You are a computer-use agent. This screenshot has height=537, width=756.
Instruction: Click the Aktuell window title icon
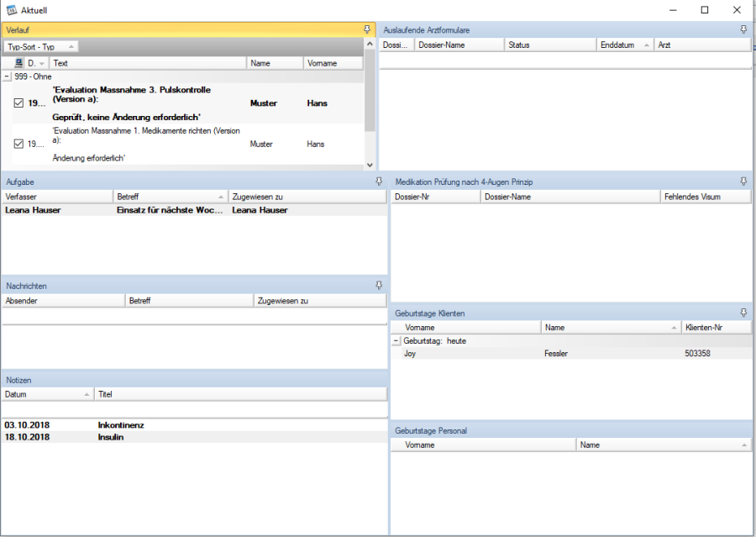click(12, 10)
